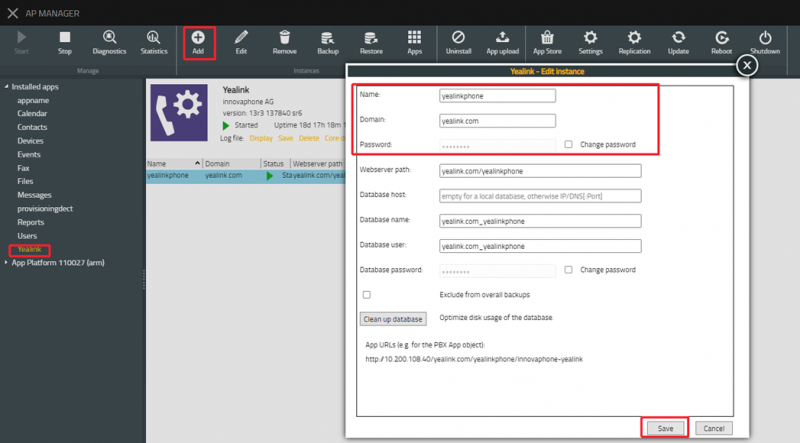Select Files in installed apps

click(25, 181)
